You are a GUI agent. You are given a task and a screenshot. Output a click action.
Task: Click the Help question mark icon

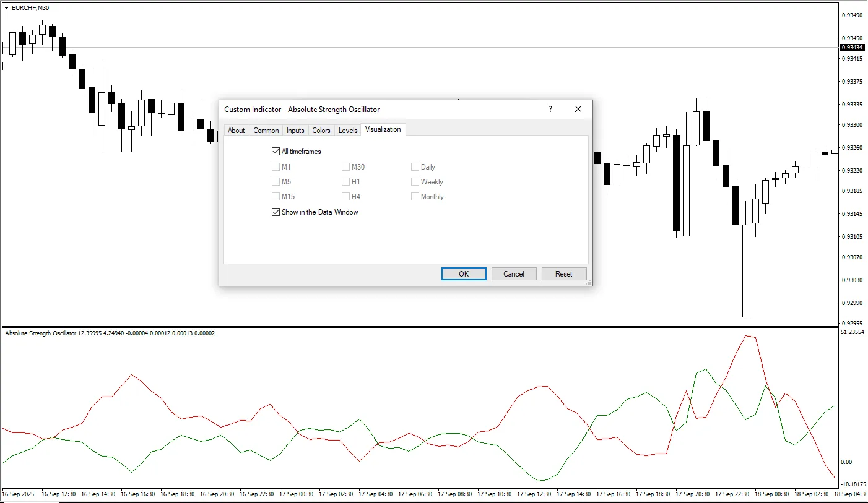click(x=550, y=109)
